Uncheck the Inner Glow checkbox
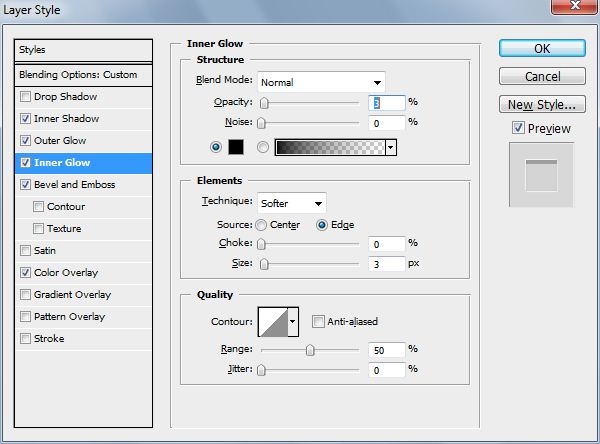The image size is (600, 444). (25, 163)
